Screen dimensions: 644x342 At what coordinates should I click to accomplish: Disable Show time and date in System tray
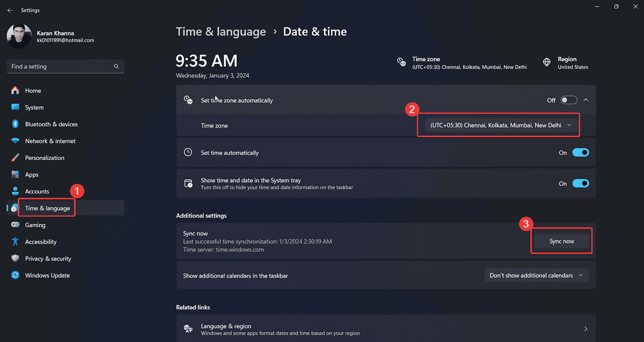click(581, 183)
